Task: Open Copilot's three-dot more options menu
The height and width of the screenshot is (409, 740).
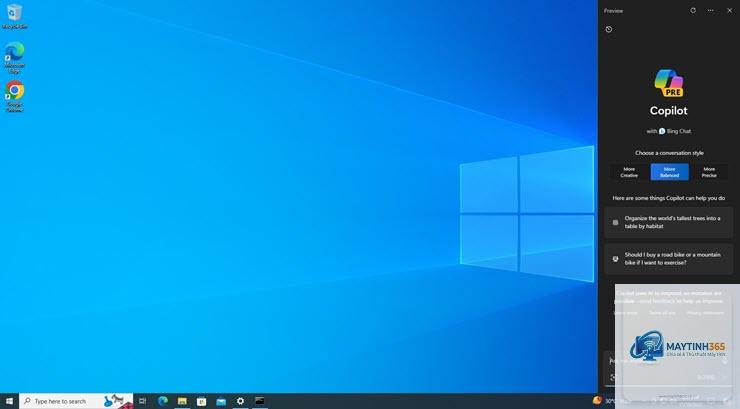Action: 710,10
